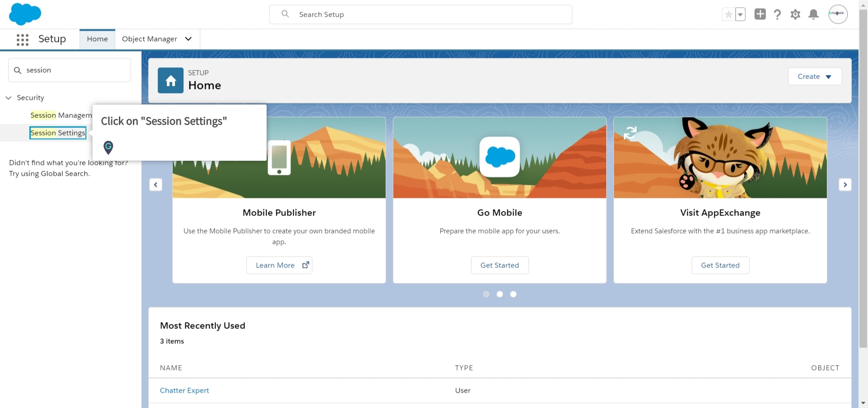This screenshot has height=408, width=868.
Task: Open Session Management in the sidebar
Action: pos(61,115)
